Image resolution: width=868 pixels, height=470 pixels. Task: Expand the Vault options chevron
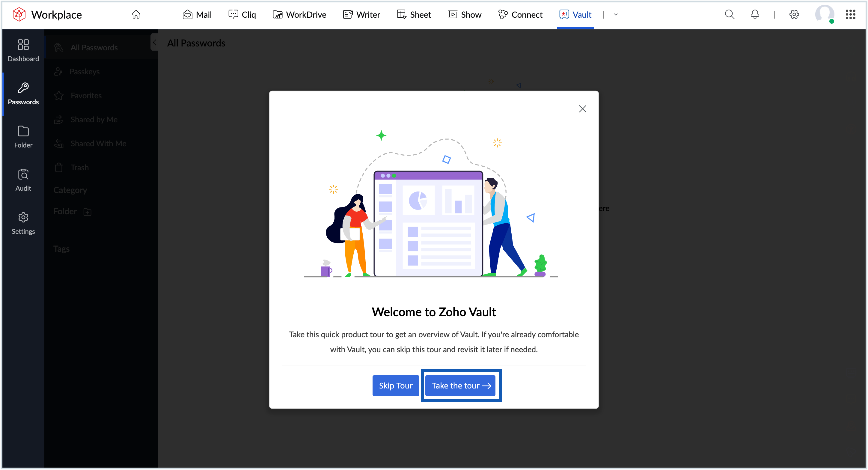[x=616, y=14]
